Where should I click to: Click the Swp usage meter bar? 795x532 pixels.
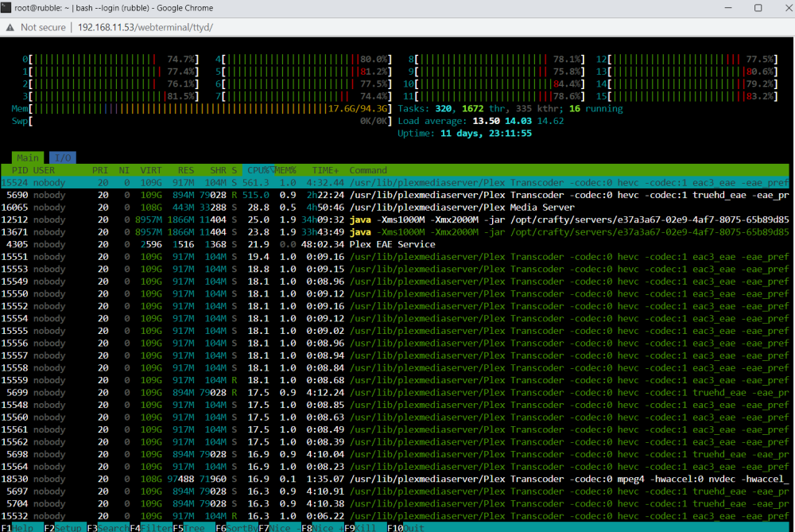pyautogui.click(x=202, y=121)
